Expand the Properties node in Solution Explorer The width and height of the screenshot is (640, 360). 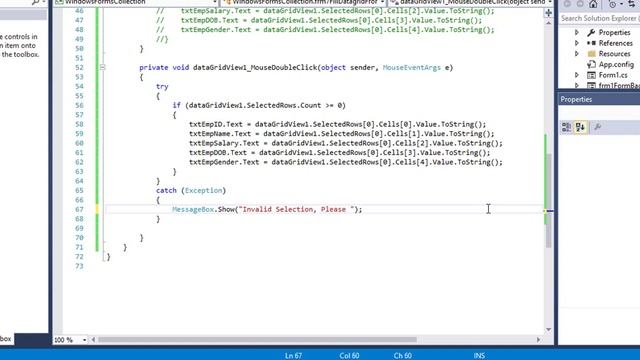(x=577, y=32)
